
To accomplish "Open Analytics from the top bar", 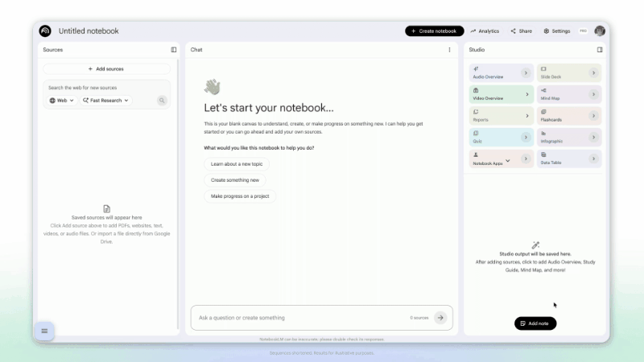I will pos(485,31).
